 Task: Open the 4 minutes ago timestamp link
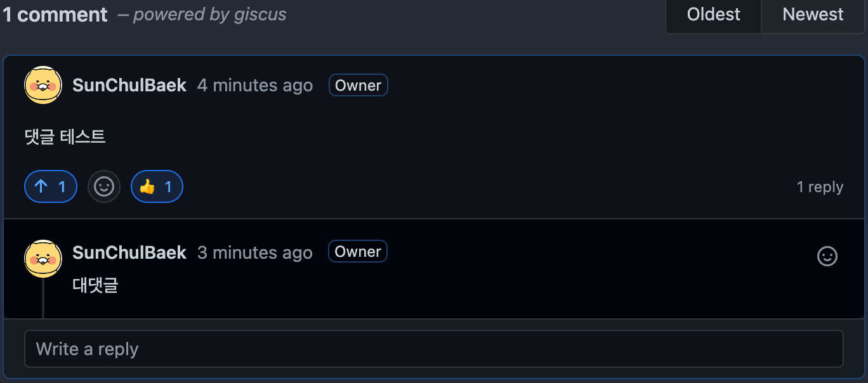(x=255, y=85)
